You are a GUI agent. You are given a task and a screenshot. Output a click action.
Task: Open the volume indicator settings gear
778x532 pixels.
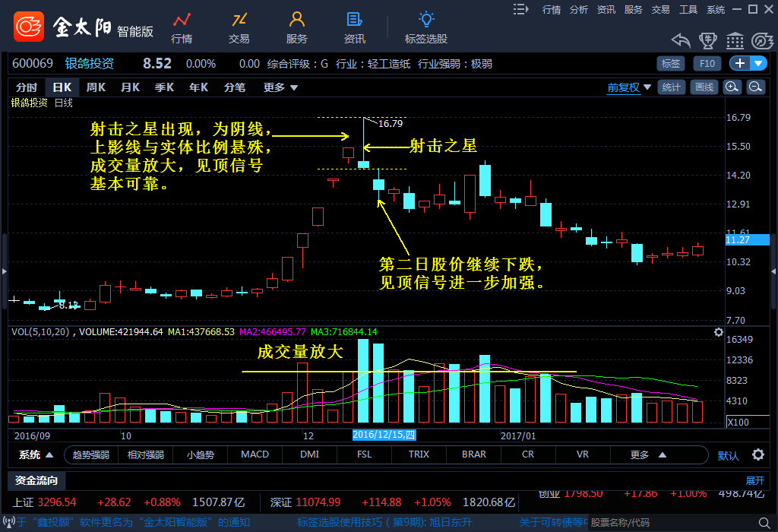click(x=719, y=332)
